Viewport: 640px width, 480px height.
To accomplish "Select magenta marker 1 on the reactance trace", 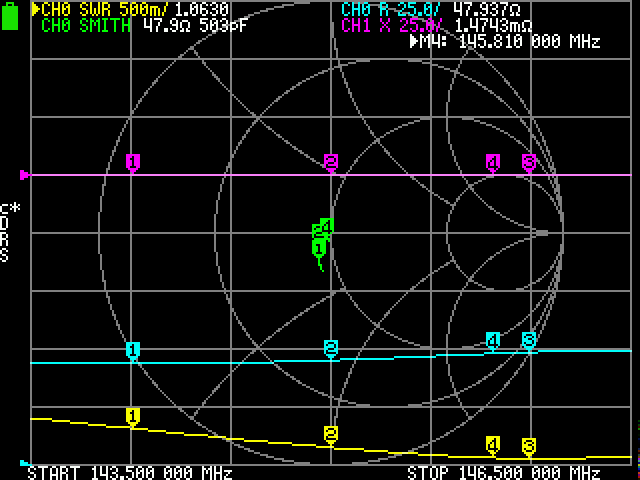I will tap(132, 162).
